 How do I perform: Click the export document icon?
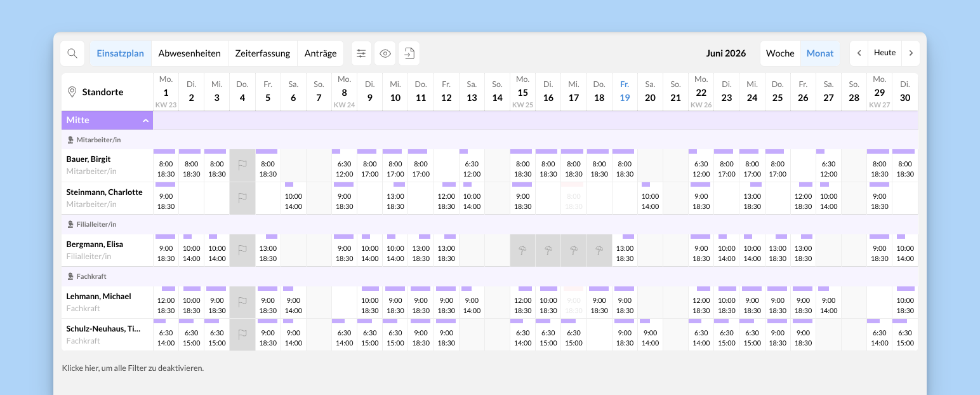[x=409, y=53]
